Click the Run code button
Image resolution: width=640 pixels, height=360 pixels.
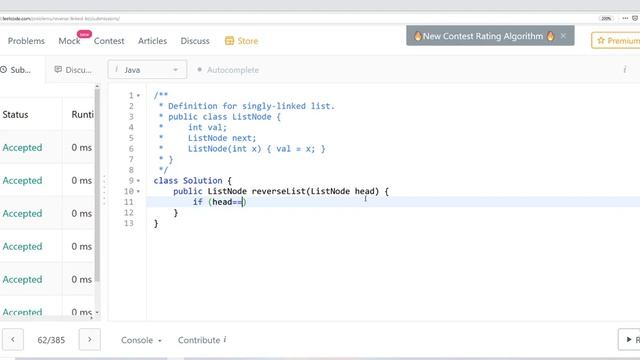pos(629,339)
